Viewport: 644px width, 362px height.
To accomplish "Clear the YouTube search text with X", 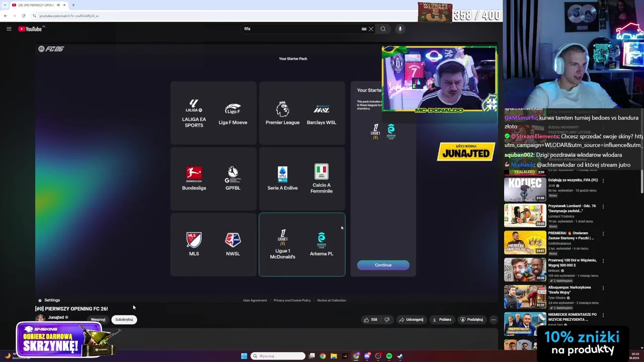I will pyautogui.click(x=371, y=29).
